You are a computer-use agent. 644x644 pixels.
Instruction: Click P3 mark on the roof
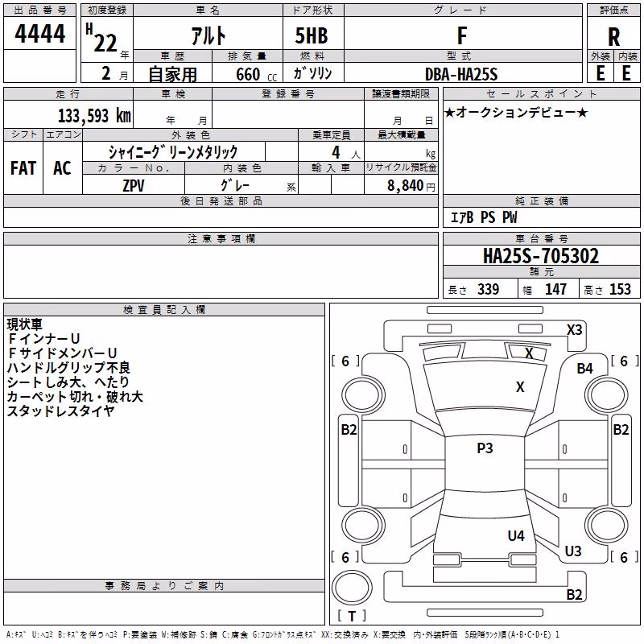(485, 448)
